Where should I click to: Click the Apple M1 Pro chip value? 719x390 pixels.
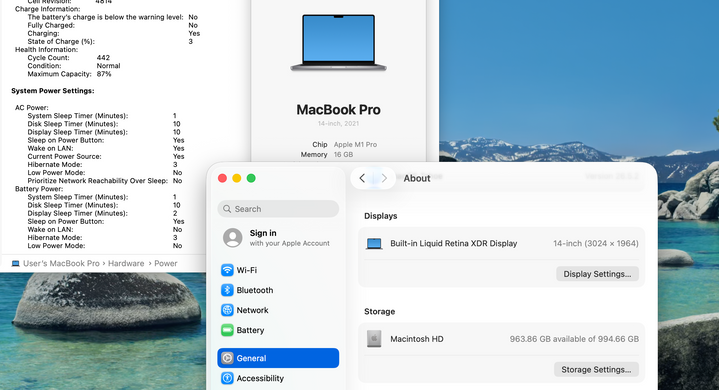tap(355, 144)
